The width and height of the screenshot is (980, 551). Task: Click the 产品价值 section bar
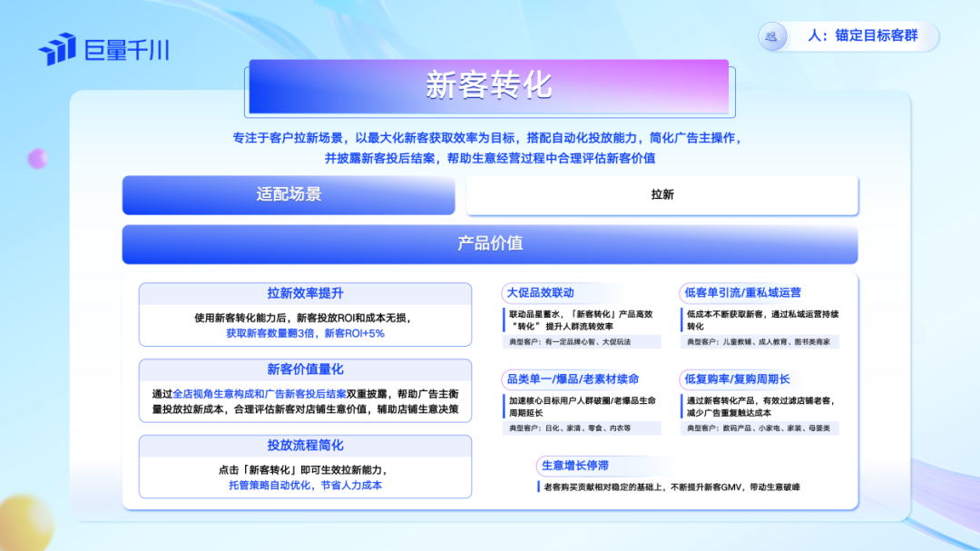pos(490,244)
